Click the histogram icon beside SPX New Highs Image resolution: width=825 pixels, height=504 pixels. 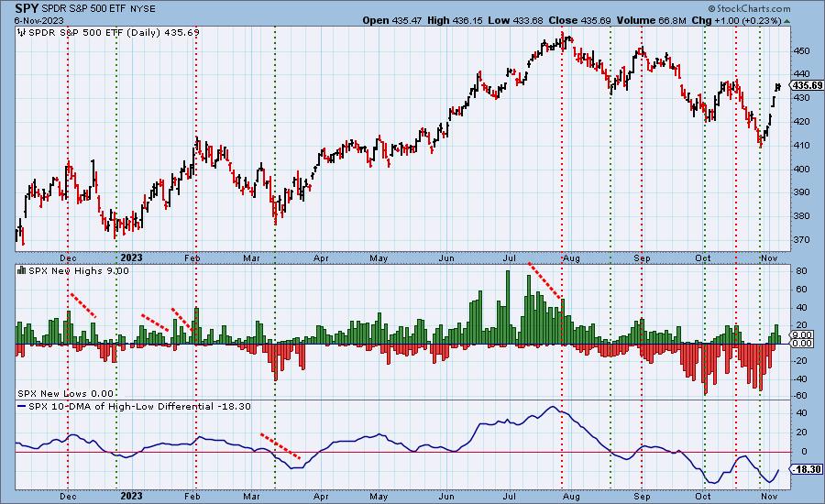[x=22, y=270]
